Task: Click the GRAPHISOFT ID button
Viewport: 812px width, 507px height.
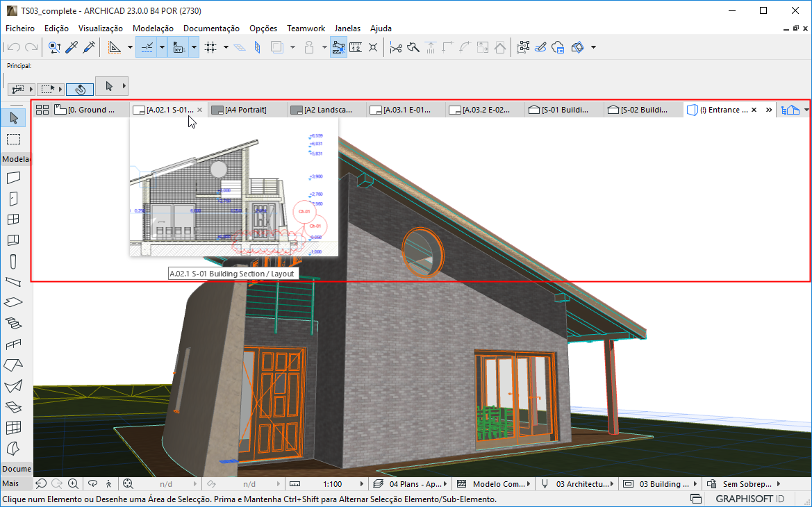Action: (x=750, y=499)
